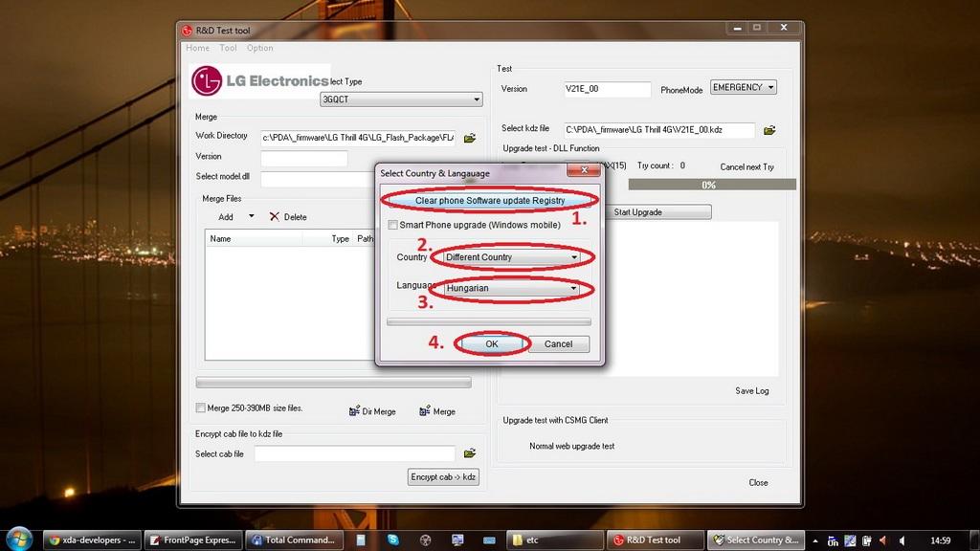This screenshot has height=551, width=980.
Task: Click the dialog progress bar above OK
Action: click(x=489, y=321)
